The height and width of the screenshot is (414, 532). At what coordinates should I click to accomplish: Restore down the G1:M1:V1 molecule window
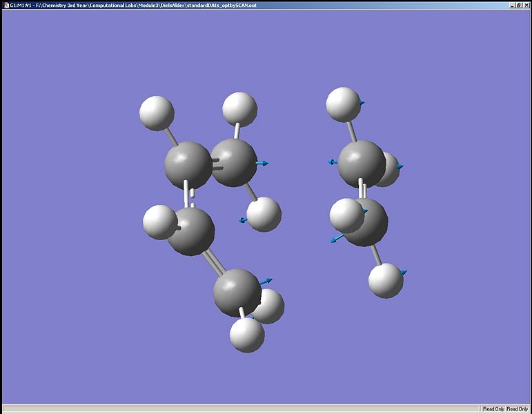click(x=518, y=5)
